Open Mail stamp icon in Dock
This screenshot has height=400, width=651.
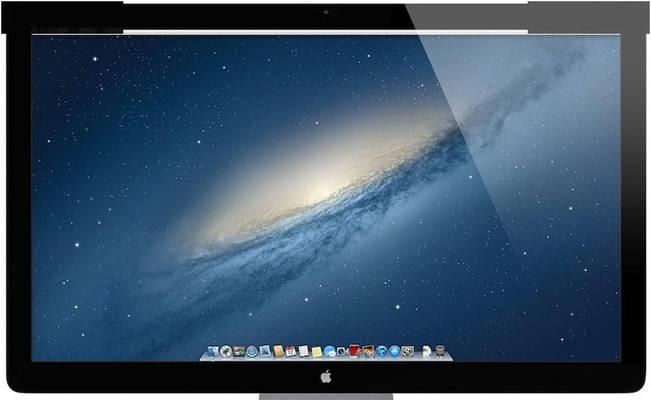tap(265, 351)
